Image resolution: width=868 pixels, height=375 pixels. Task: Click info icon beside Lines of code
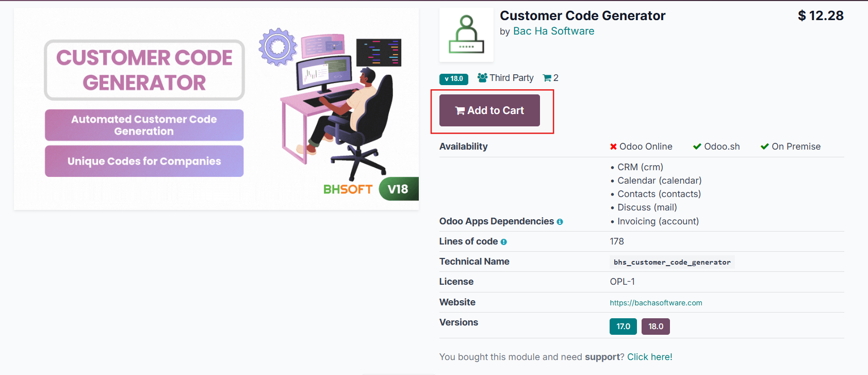tap(503, 242)
